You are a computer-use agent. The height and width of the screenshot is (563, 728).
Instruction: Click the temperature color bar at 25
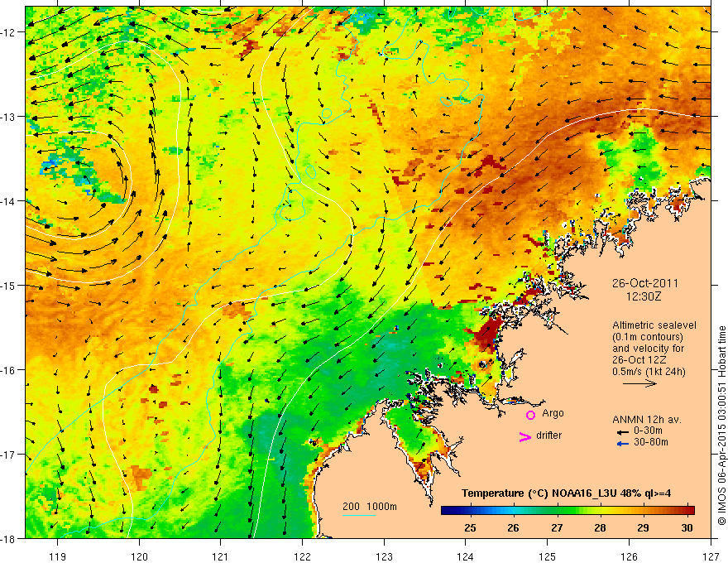click(x=471, y=511)
